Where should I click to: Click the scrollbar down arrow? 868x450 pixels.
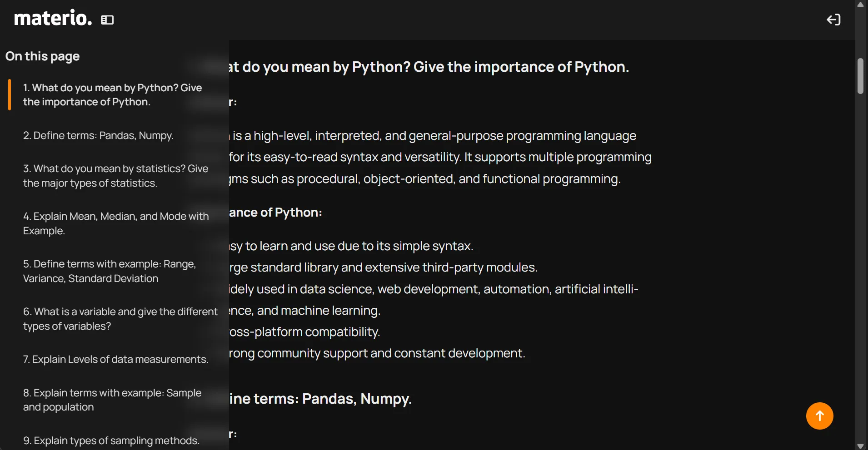point(860,446)
